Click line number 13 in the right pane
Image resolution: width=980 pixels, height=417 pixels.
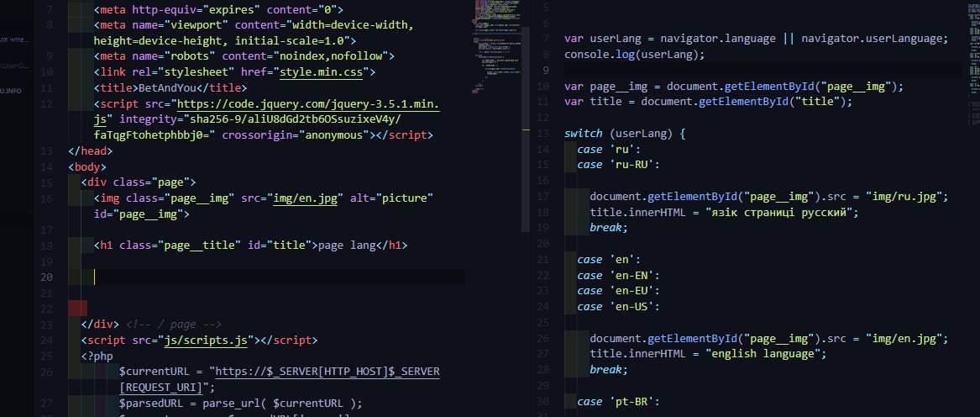[x=542, y=134]
